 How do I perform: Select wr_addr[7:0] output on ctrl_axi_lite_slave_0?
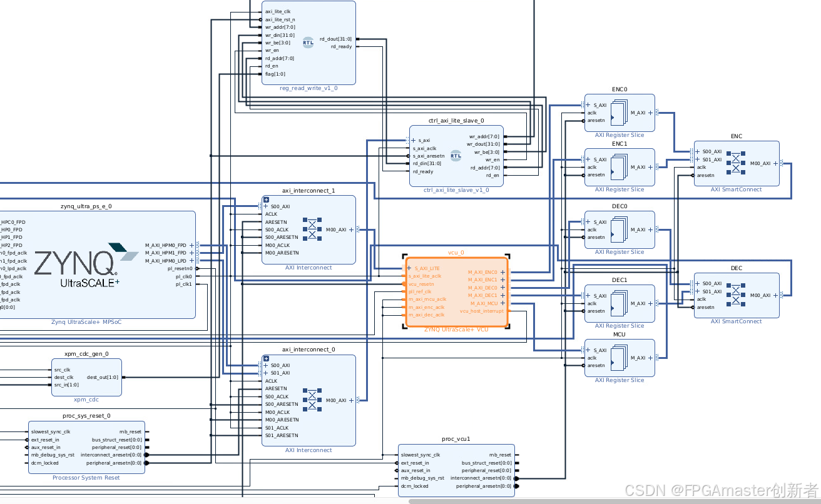point(484,136)
